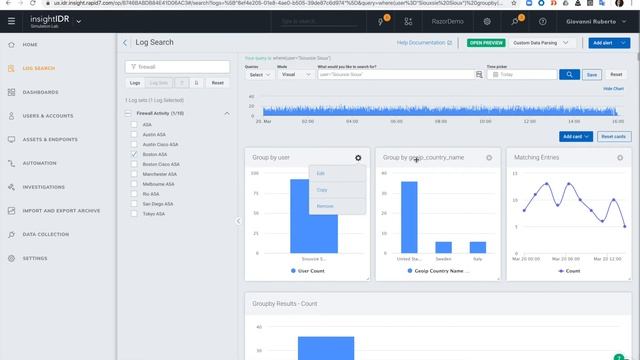This screenshot has height=360, width=640.
Task: Click the Investigations icon in sidebar
Action: [11, 187]
